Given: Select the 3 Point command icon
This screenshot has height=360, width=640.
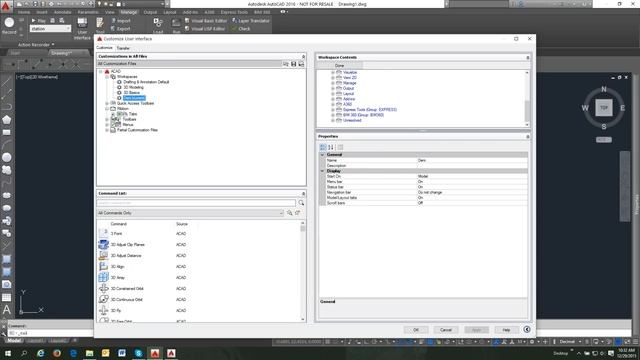Looking at the screenshot, I should tap(103, 233).
